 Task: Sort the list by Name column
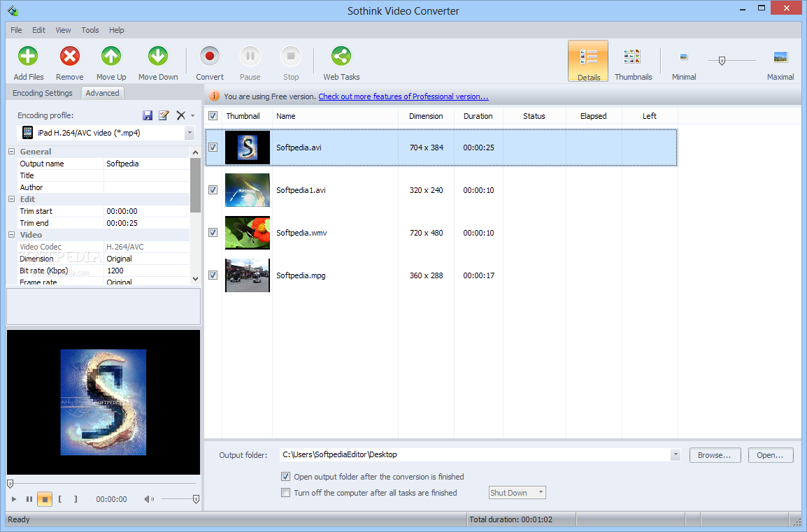pyautogui.click(x=335, y=116)
